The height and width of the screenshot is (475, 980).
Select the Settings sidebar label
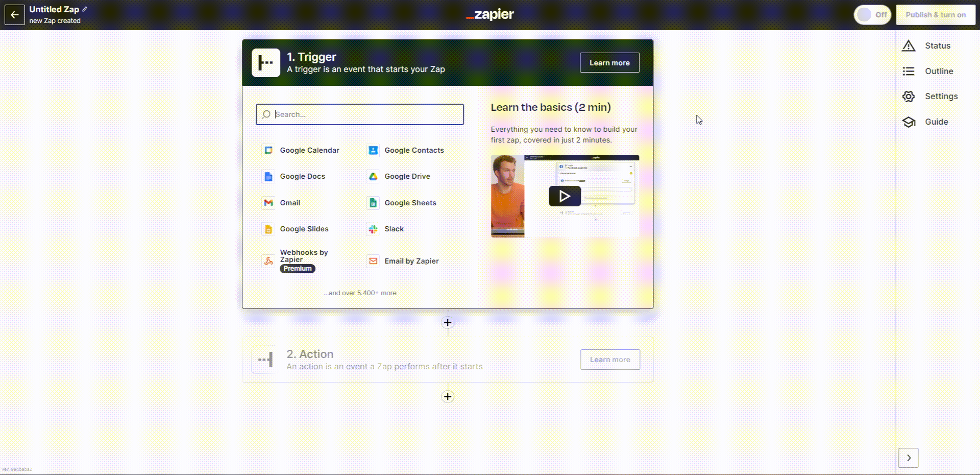941,96
